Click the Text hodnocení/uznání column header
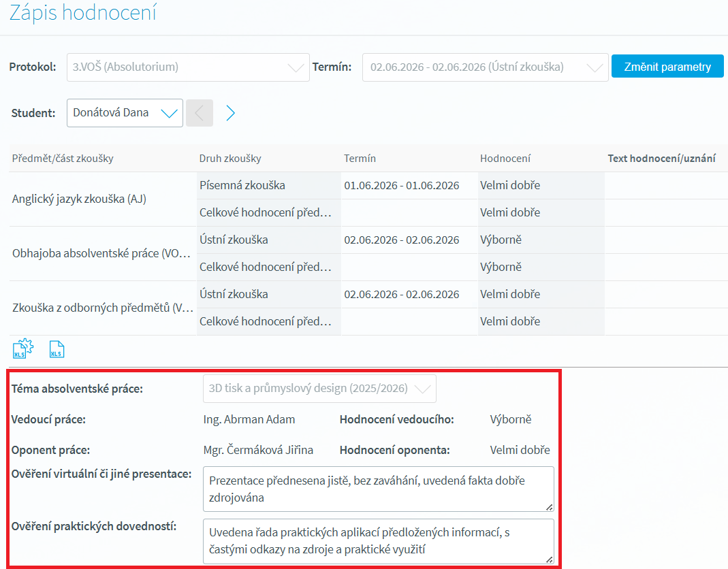This screenshot has width=728, height=569. 661,159
